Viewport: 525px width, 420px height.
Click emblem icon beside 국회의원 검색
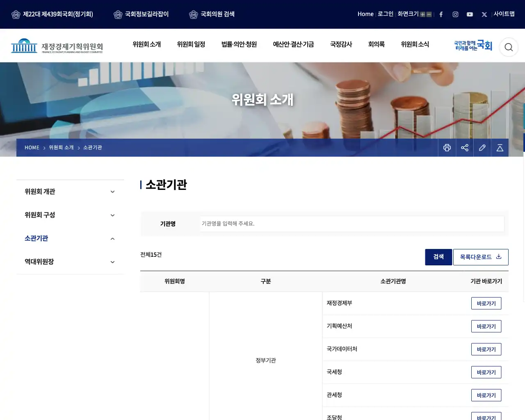[x=194, y=14]
